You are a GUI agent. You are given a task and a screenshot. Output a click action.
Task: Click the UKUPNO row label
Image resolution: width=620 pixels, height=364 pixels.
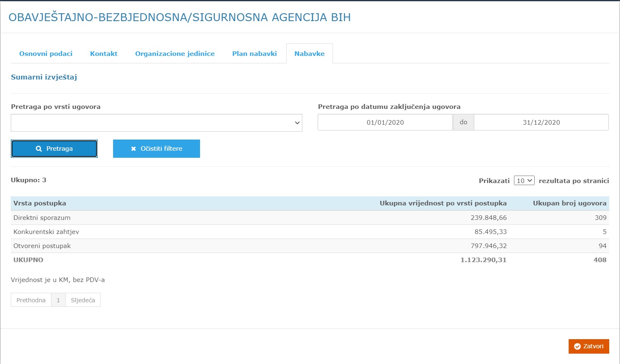(x=28, y=260)
